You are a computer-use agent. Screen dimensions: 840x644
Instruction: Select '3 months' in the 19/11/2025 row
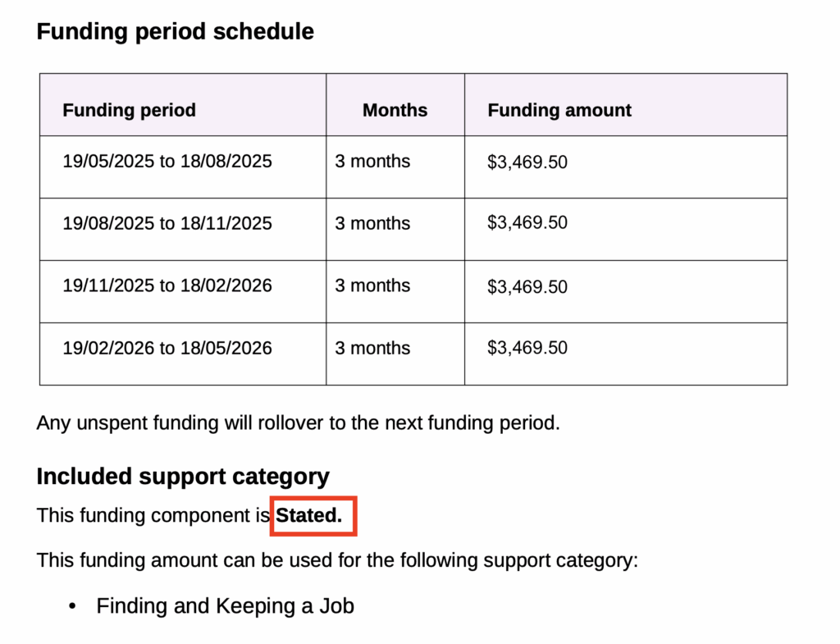[372, 285]
